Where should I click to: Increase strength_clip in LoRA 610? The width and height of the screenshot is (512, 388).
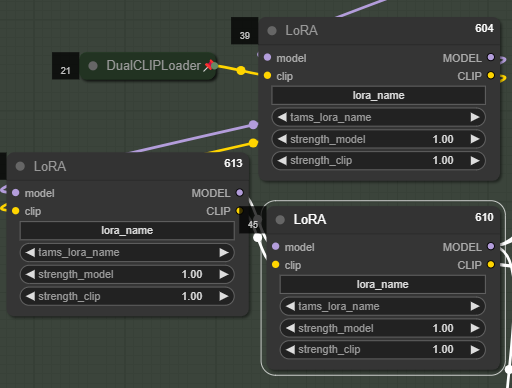(x=475, y=350)
